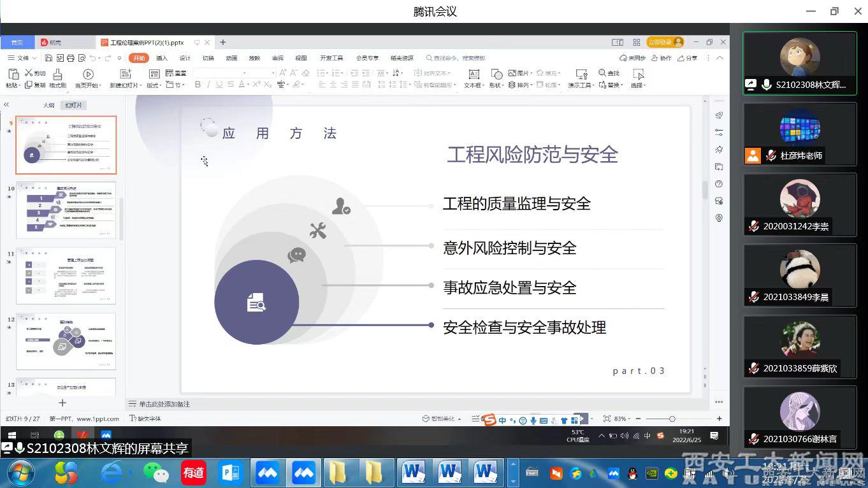Click the Save icon in quick toolbar

coord(48,58)
